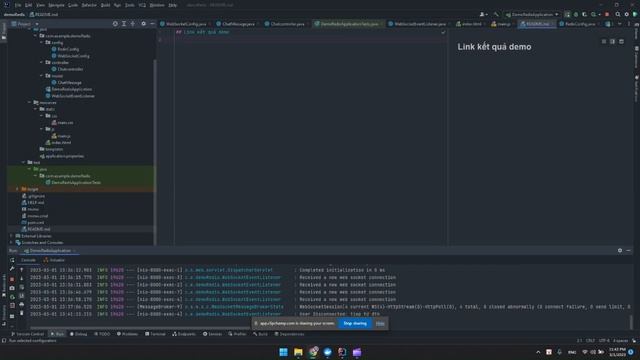Click Stop sharing button
This screenshot has height=360, width=640.
(355, 323)
